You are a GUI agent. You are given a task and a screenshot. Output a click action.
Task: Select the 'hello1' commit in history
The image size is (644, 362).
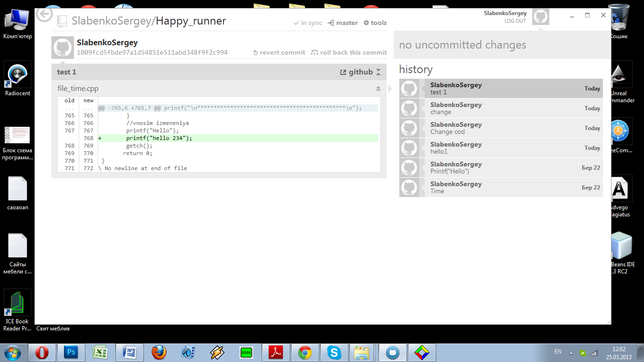(501, 148)
